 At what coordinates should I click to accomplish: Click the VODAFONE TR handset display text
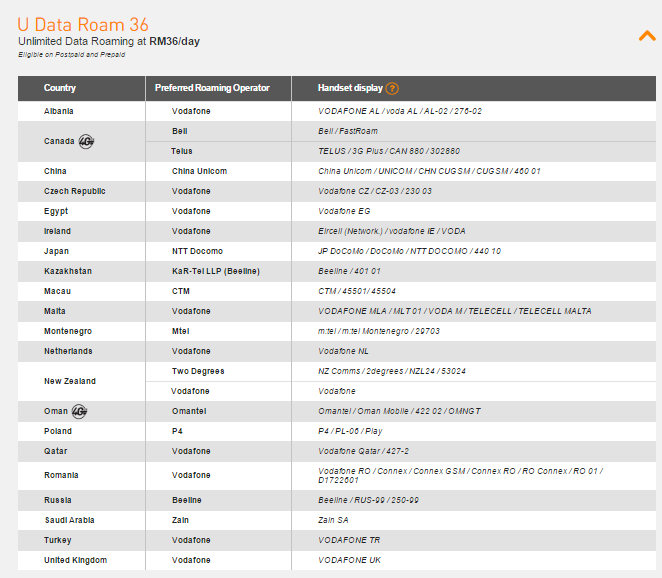[x=349, y=540]
